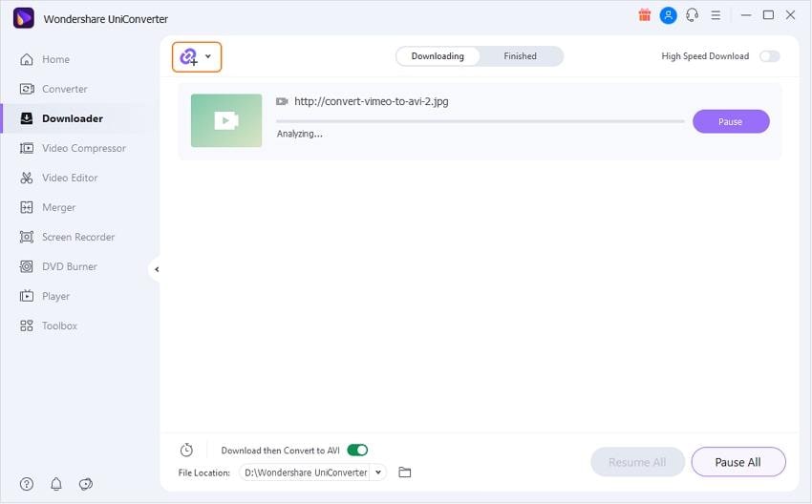Viewport: 812px width, 504px height.
Task: Pause the convert-vimeo-to-avi-2.jpg download
Action: (x=731, y=121)
